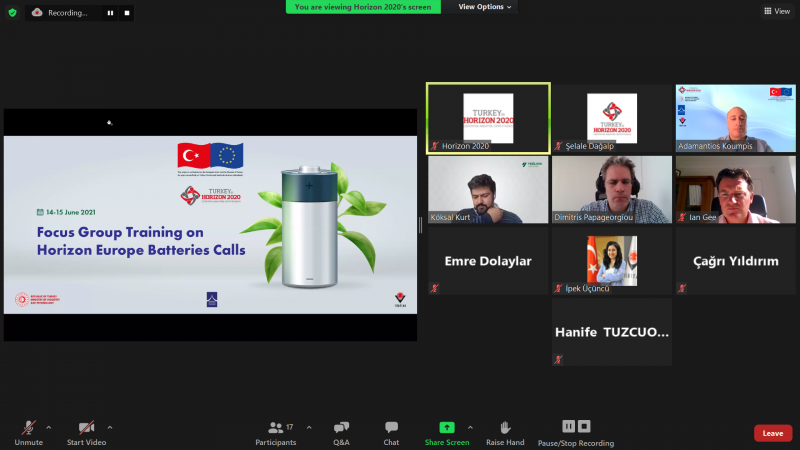The image size is (800, 450).
Task: Click the green encryption shield icon
Action: pos(13,13)
